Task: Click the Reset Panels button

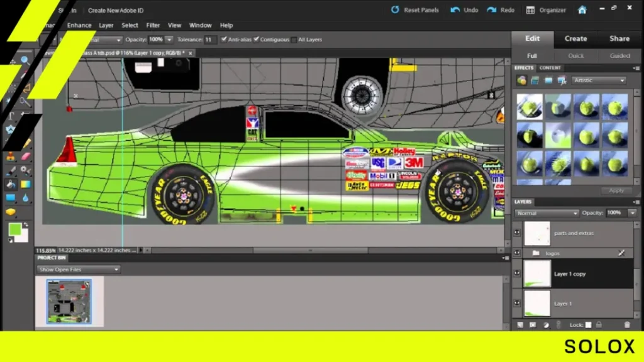Action: tap(415, 10)
